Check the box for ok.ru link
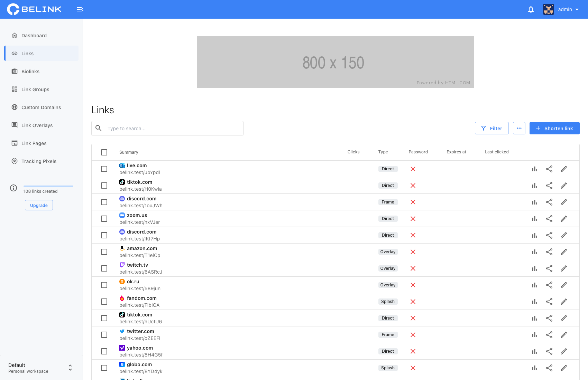The height and width of the screenshot is (380, 588). point(104,285)
